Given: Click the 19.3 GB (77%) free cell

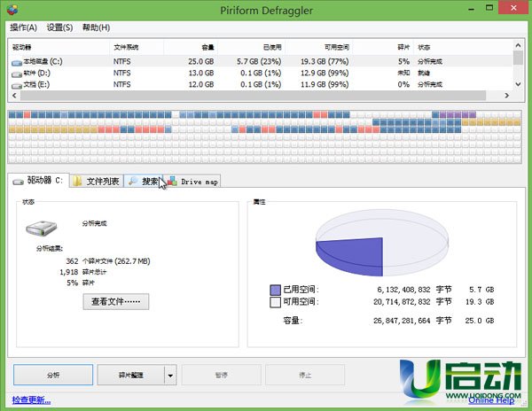Looking at the screenshot, I should tap(325, 61).
